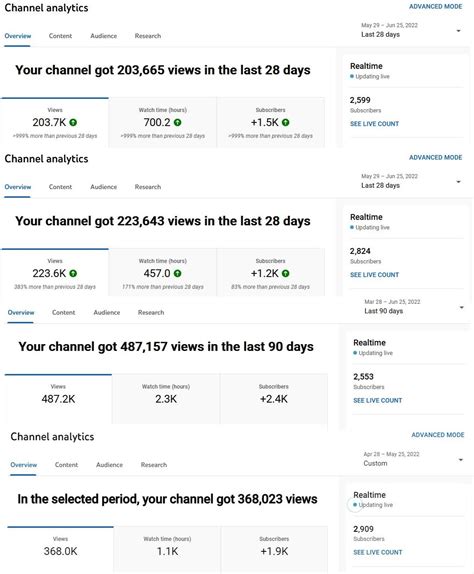Open the Audience tab in the Last 90 days panel
The height and width of the screenshot is (574, 474).
(107, 313)
